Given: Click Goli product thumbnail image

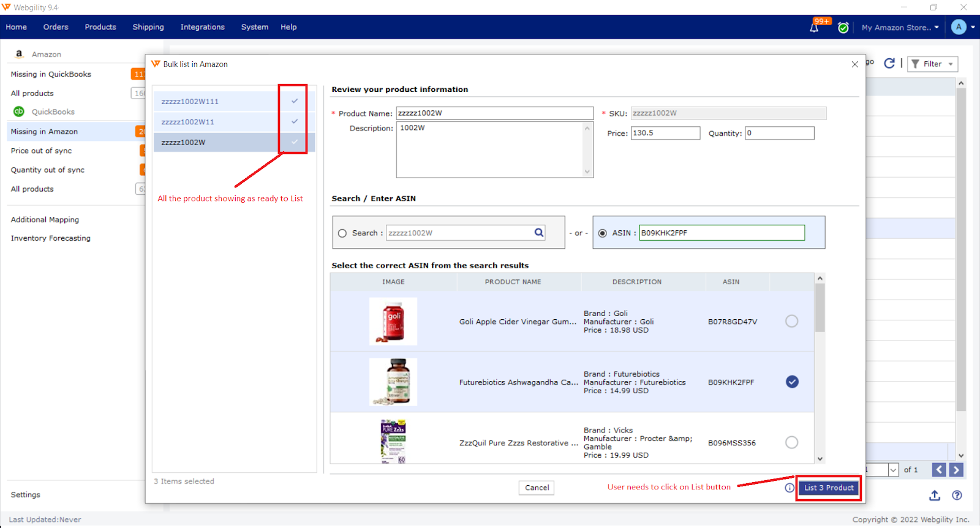Looking at the screenshot, I should pyautogui.click(x=393, y=322).
